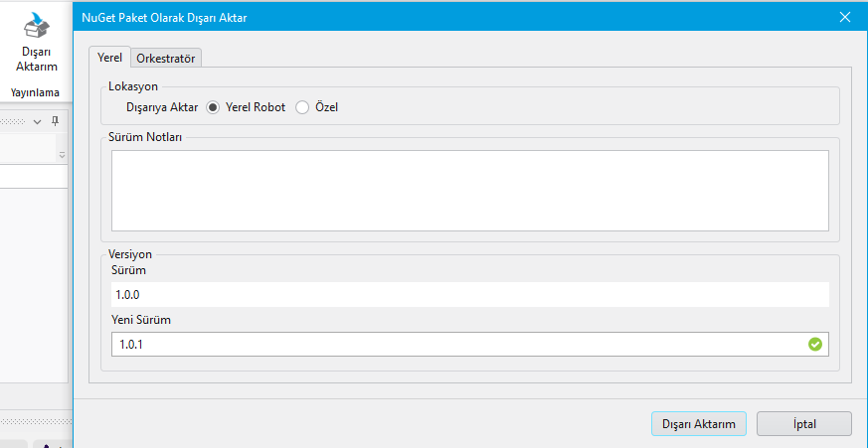The width and height of the screenshot is (868, 448).
Task: Switch to the Orkestratör tab
Action: click(x=167, y=58)
